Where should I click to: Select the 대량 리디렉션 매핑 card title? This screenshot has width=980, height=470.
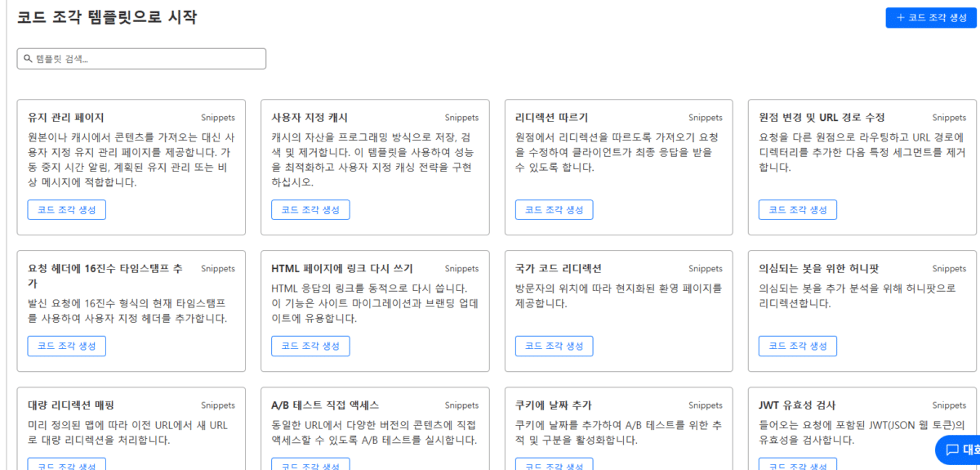click(x=71, y=405)
